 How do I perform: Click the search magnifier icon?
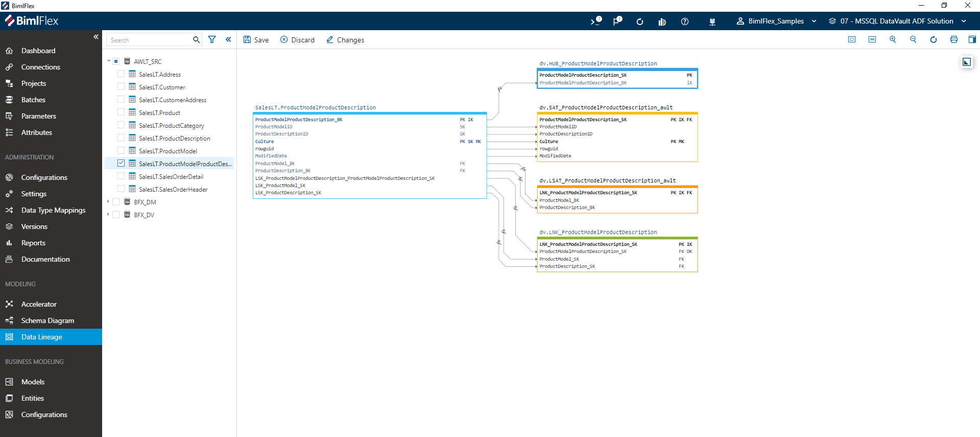(x=196, y=40)
